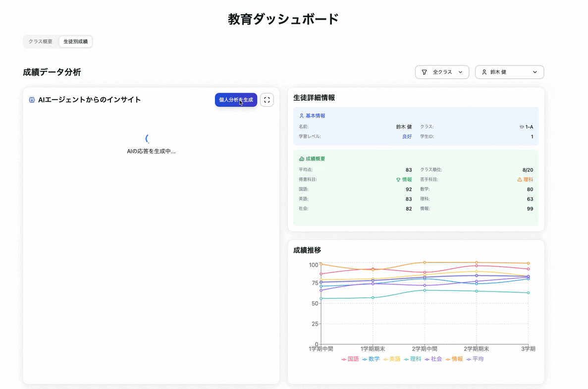The width and height of the screenshot is (588, 389).
Task: Toggle 数学 series in chart legend
Action: pos(371,359)
